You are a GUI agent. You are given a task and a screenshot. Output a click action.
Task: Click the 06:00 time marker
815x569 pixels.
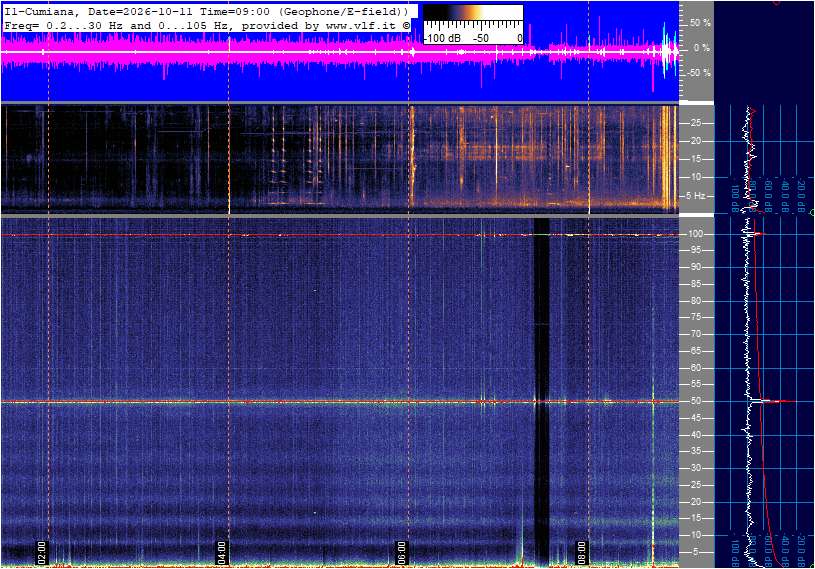coord(401,552)
